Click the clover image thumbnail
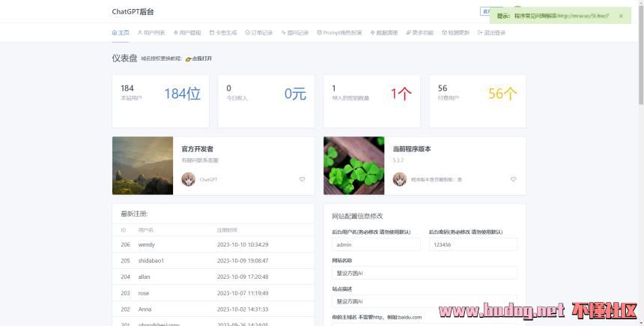Image resolution: width=644 pixels, height=326 pixels. pyautogui.click(x=353, y=166)
